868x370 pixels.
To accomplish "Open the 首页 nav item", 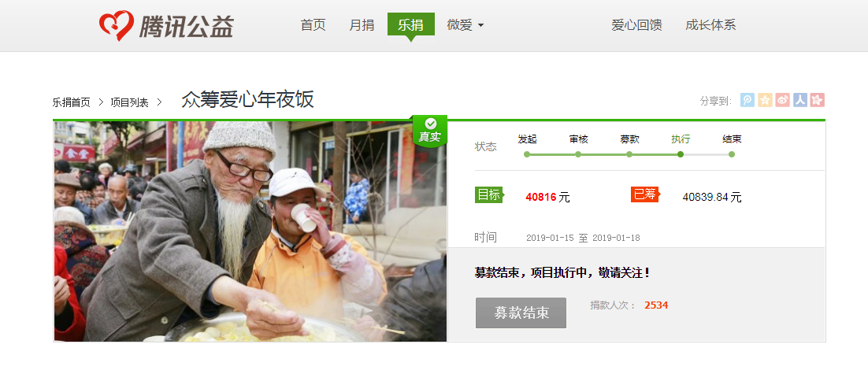I will coord(313,25).
